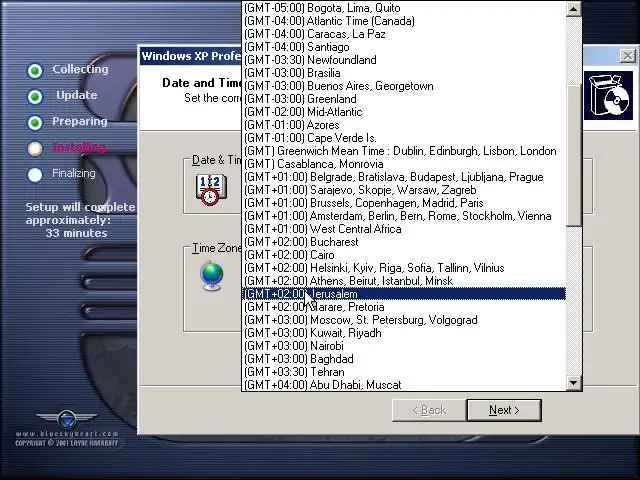
Task: Select the Tehran time zone
Action: pos(404,372)
